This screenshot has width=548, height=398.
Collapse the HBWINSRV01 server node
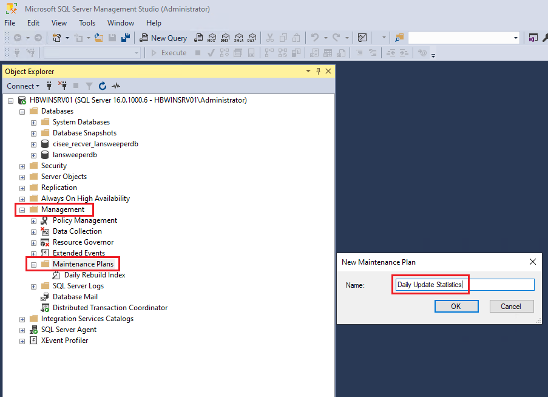[x=11, y=101]
